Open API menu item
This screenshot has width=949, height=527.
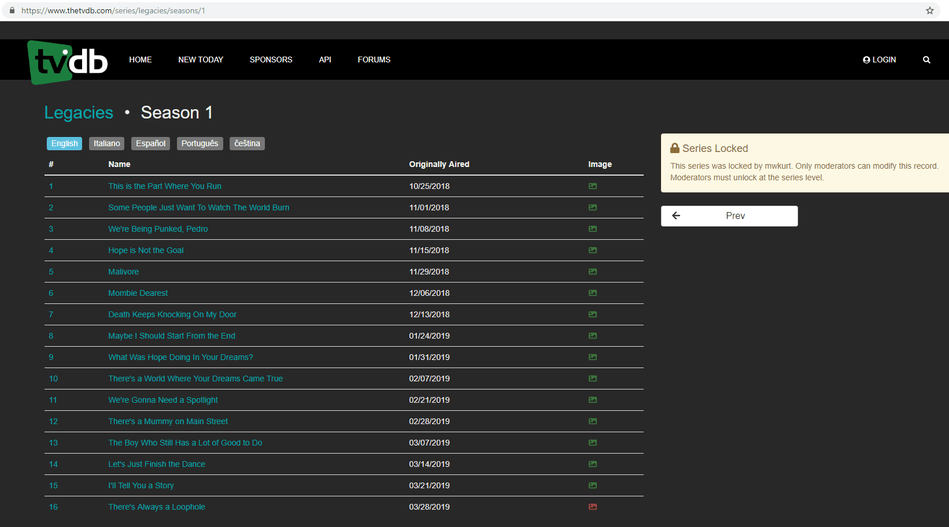click(x=325, y=60)
